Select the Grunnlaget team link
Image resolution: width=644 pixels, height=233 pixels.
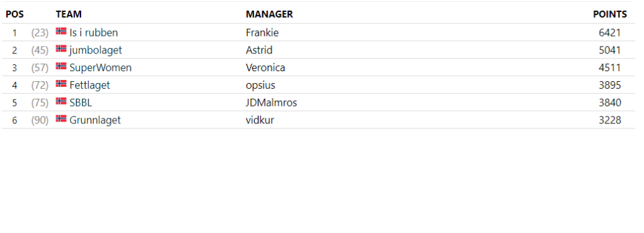coord(95,120)
